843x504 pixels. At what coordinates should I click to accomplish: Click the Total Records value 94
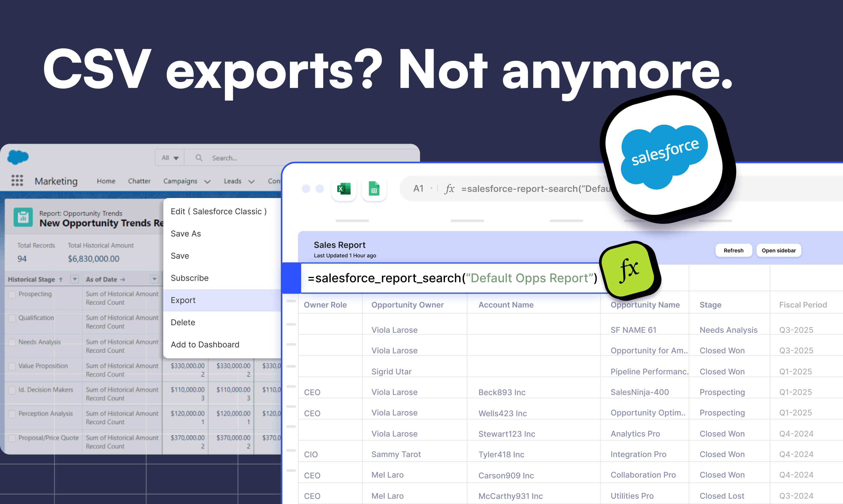click(x=22, y=259)
